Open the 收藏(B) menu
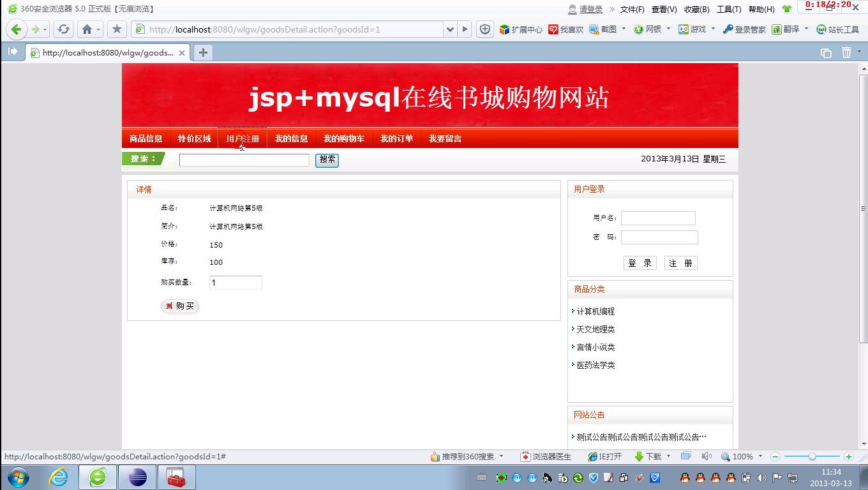Screen dimensions: 868x490 (696, 10)
